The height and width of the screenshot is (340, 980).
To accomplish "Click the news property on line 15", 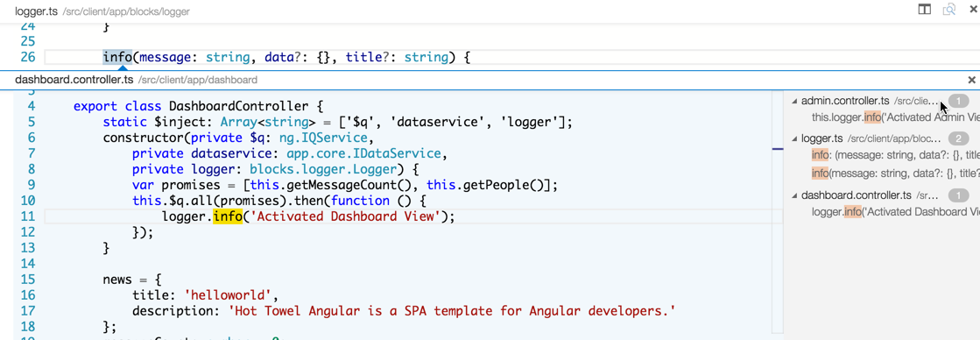I will click(x=117, y=280).
